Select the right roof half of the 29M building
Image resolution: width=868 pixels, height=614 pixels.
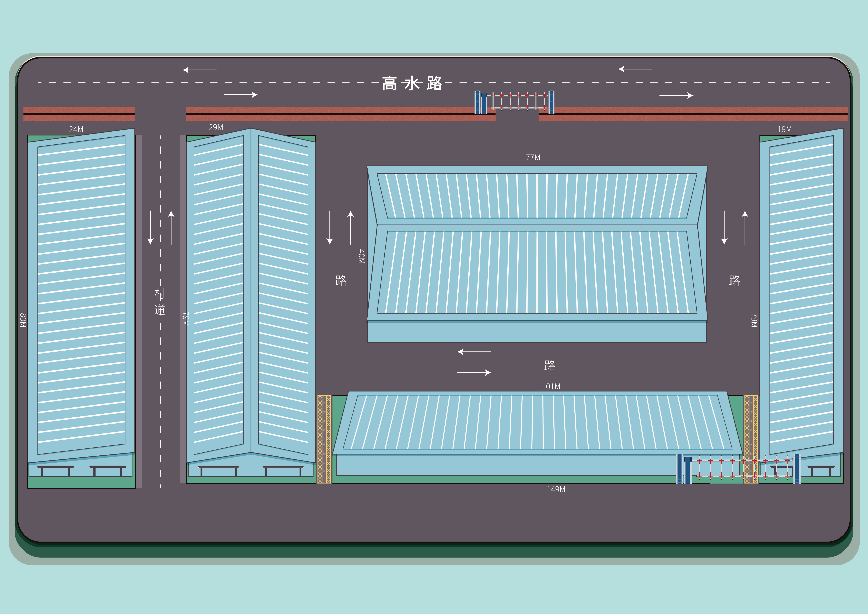[283, 295]
